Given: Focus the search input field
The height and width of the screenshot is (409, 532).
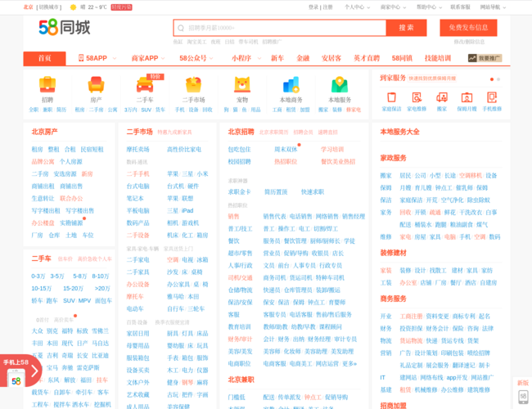Looking at the screenshot, I should [x=280, y=28].
